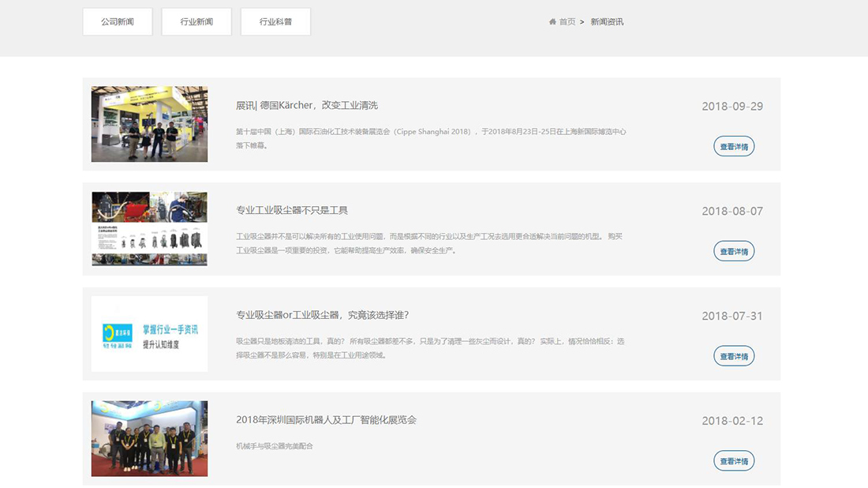
Task: Click 查看详情 for the 2018-02-12 article
Action: point(734,460)
